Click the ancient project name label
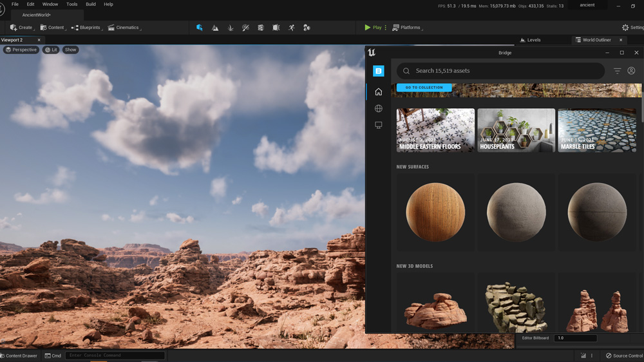Image resolution: width=644 pixels, height=362 pixels. [x=587, y=5]
